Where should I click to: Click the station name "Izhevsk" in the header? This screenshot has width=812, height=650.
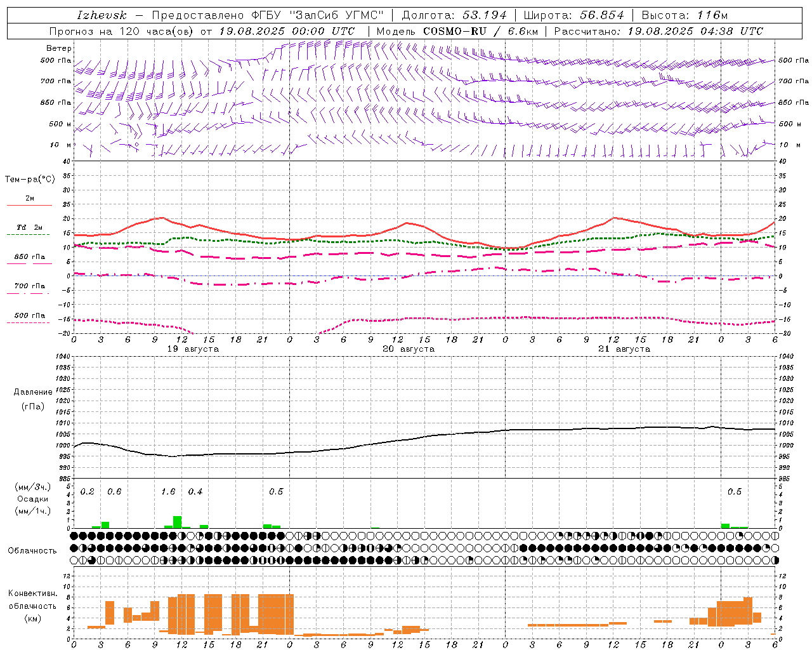(101, 15)
